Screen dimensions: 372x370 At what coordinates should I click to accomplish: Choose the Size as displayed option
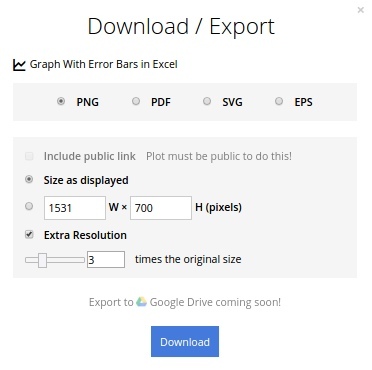click(x=29, y=179)
